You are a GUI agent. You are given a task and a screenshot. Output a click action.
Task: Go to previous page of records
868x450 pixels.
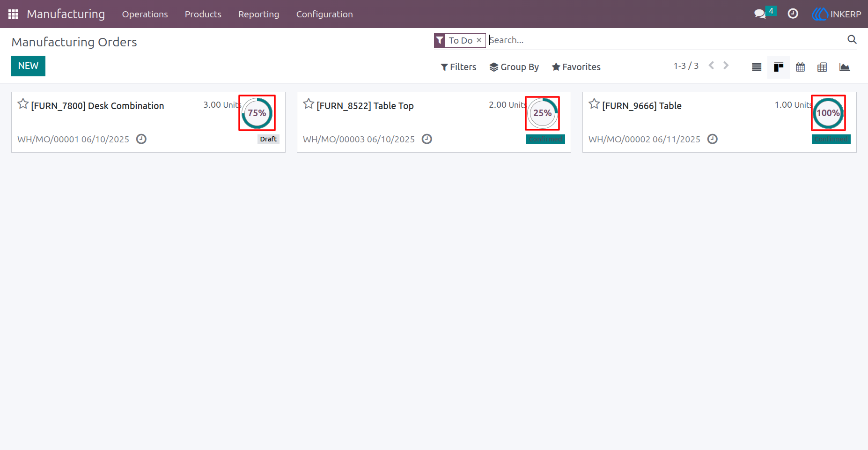(711, 66)
